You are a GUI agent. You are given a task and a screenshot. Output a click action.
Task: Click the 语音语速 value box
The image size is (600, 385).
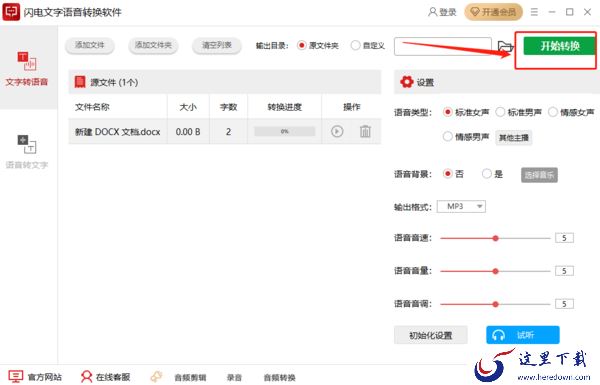pyautogui.click(x=564, y=238)
